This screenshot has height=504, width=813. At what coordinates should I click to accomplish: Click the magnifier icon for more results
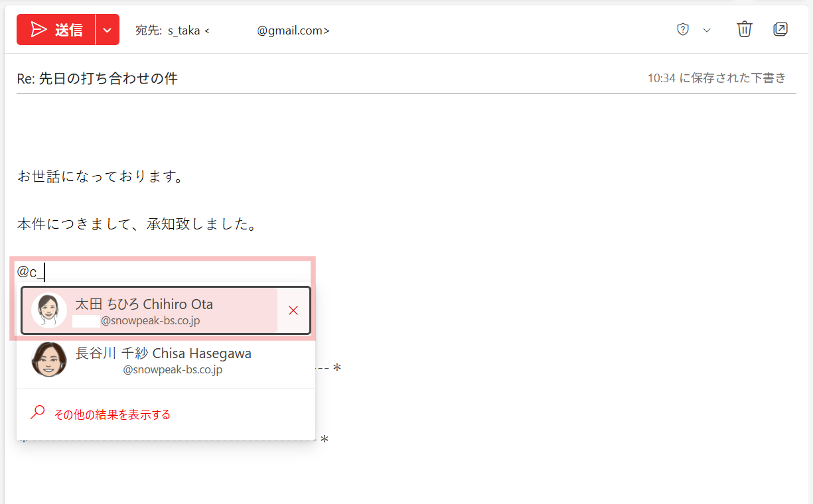coord(38,412)
